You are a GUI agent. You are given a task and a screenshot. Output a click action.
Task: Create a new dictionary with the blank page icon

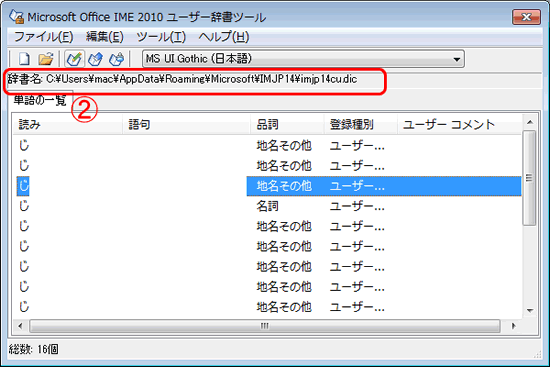click(x=24, y=59)
